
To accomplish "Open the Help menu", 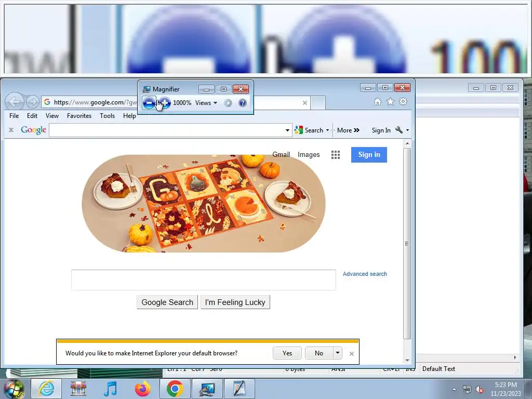I will click(x=129, y=116).
